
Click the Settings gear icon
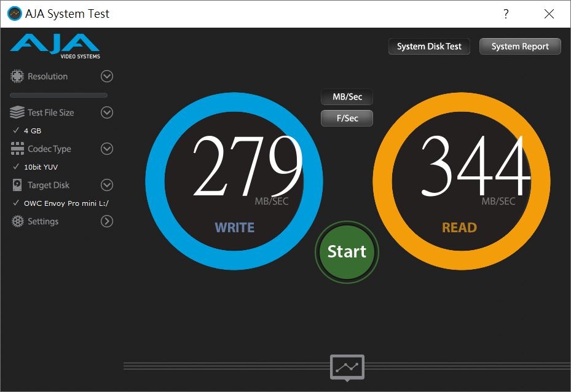(x=17, y=221)
